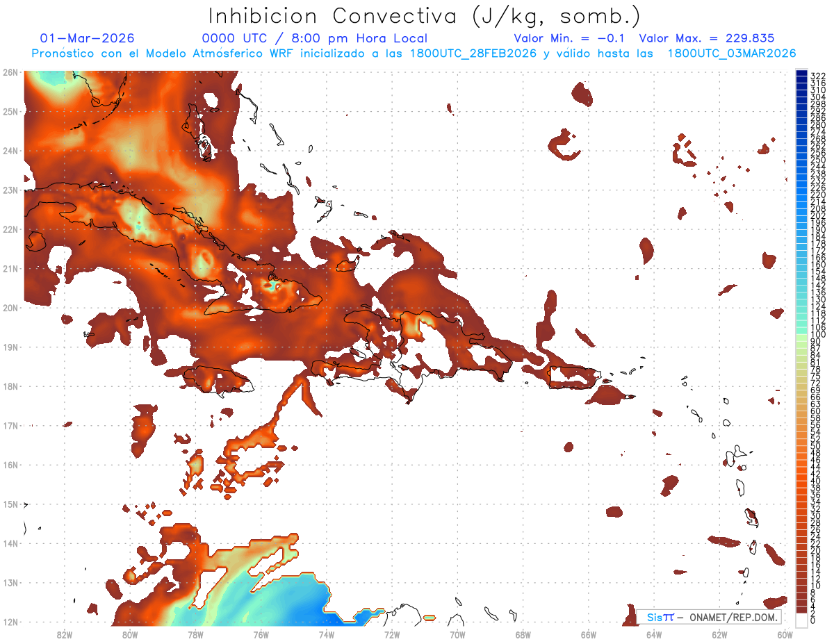Click the title 'Inhibicion Convectiva (J/kg, somb.)'

[x=425, y=17]
